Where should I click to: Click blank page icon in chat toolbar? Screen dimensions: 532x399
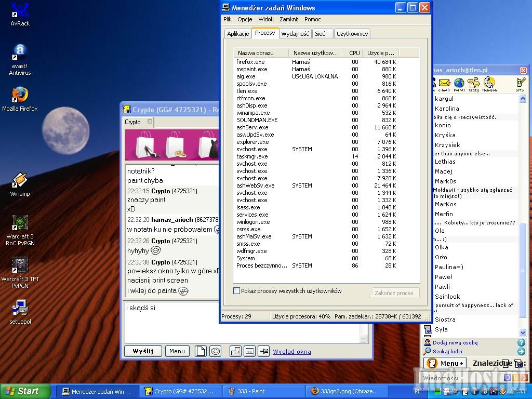point(201,351)
